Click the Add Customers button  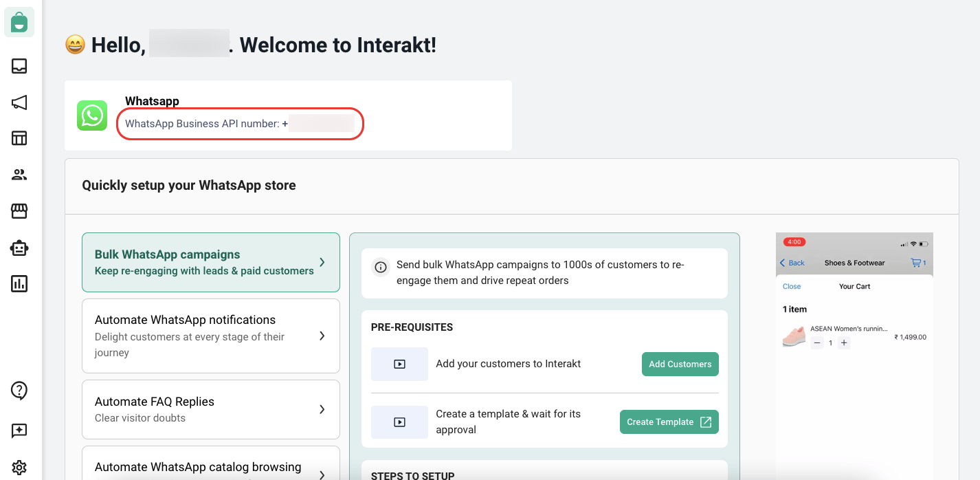point(680,364)
